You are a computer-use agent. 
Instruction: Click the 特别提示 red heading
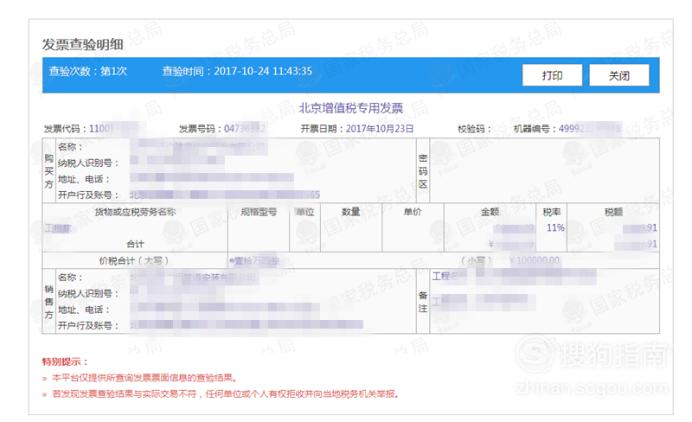pyautogui.click(x=65, y=362)
